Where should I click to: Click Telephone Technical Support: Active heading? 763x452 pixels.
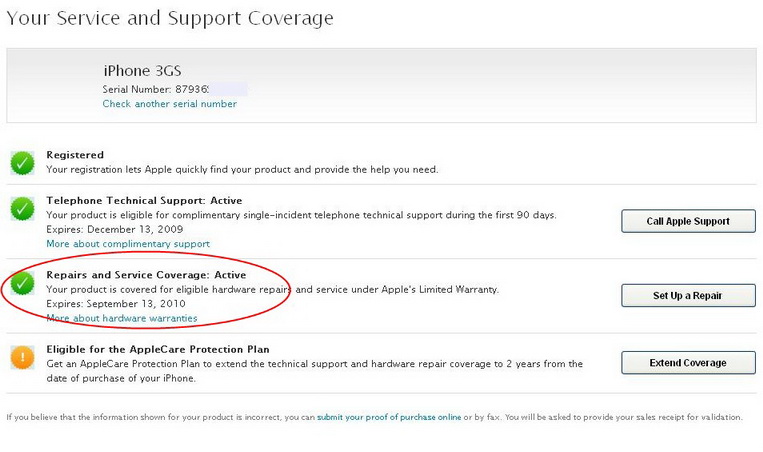pyautogui.click(x=144, y=200)
